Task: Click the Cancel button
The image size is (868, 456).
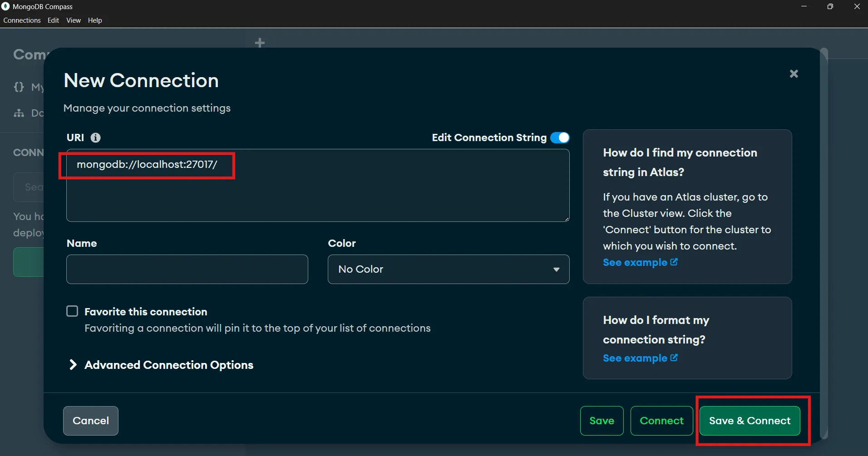Action: 91,421
